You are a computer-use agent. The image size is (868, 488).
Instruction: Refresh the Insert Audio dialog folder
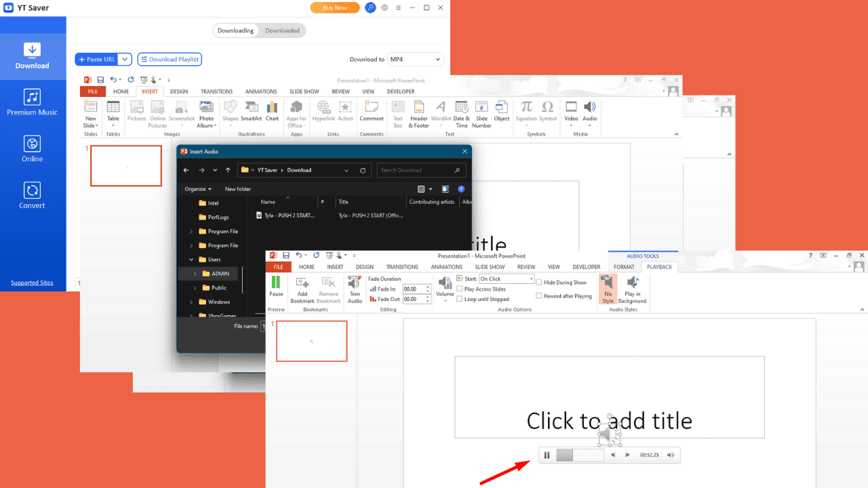point(363,170)
